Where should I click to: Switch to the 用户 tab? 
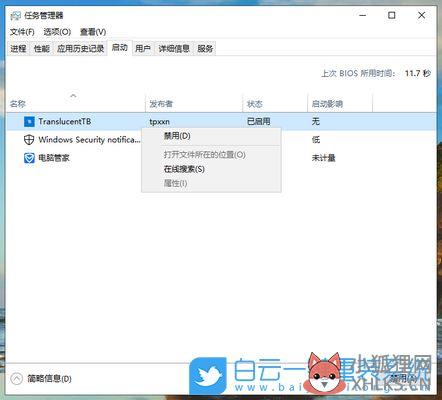coord(143,49)
